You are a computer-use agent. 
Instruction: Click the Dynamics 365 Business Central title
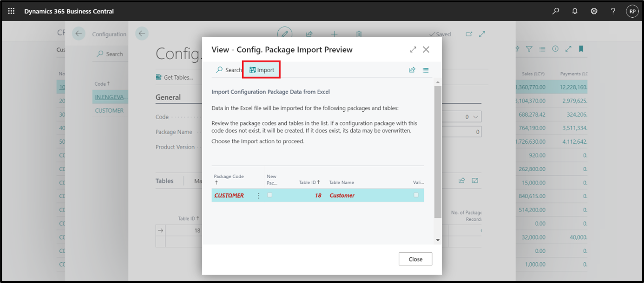click(69, 11)
